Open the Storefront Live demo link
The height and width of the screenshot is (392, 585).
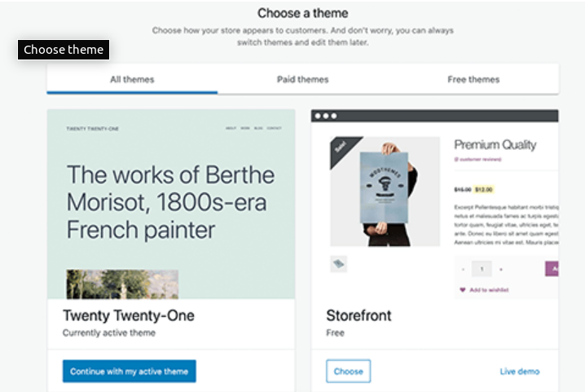(x=519, y=372)
